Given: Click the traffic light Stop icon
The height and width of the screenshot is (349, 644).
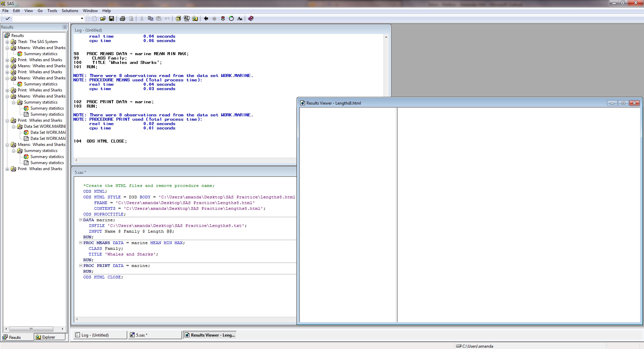Looking at the screenshot, I should pos(223,18).
